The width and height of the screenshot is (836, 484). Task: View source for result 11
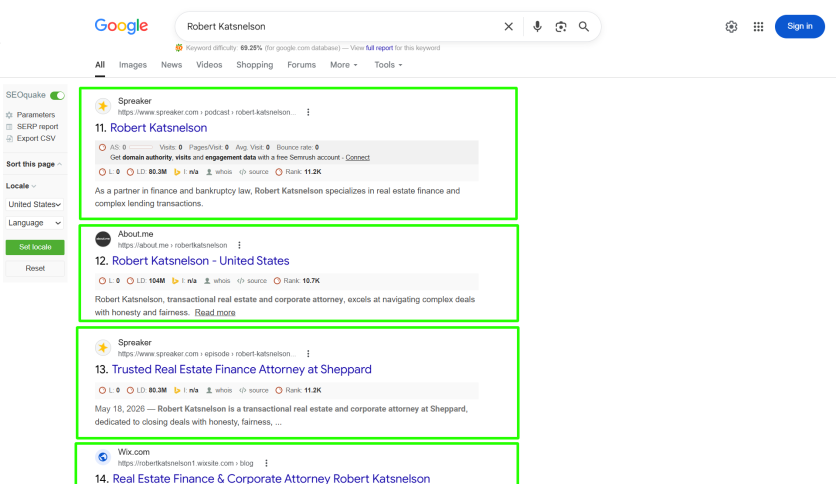(x=254, y=172)
